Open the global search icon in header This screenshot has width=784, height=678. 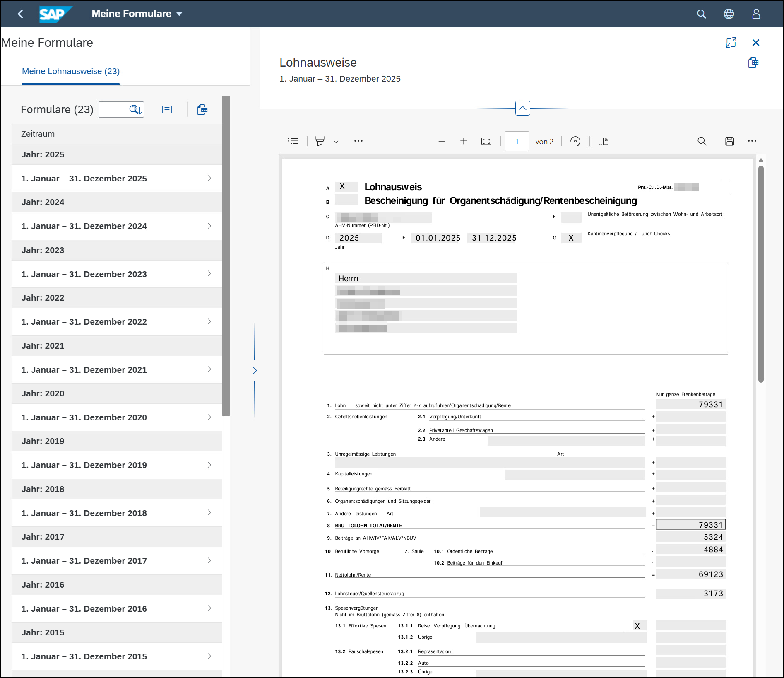click(701, 14)
